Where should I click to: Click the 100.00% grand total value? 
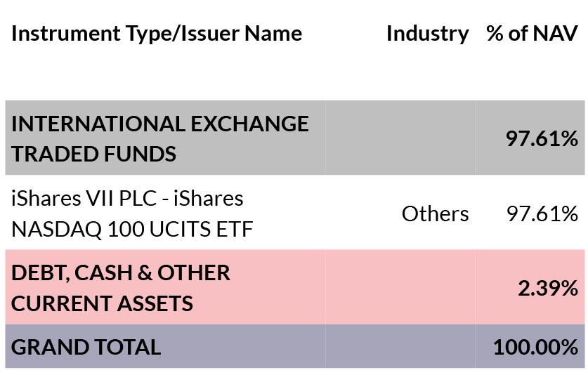point(535,347)
